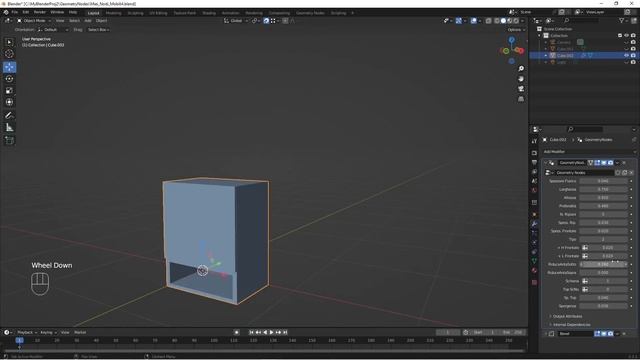Click the Profondita value field
This screenshot has width=640, height=360.
[x=603, y=206]
